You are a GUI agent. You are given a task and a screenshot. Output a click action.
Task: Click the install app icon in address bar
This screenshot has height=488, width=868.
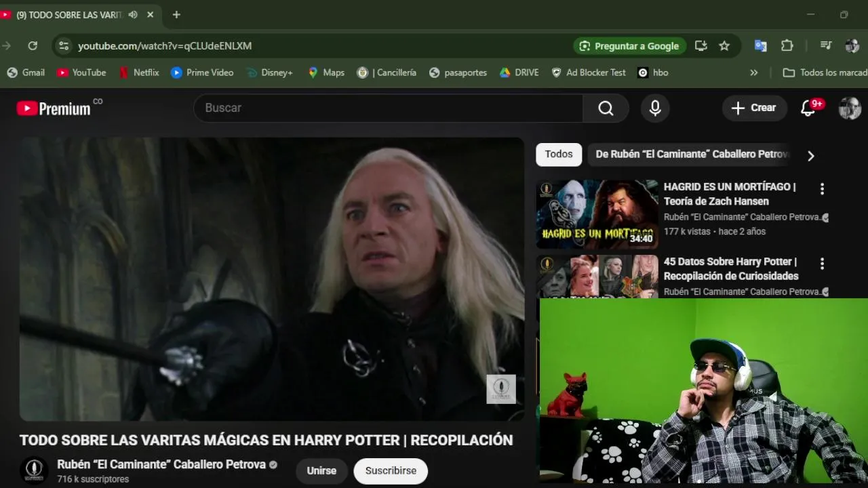click(701, 46)
